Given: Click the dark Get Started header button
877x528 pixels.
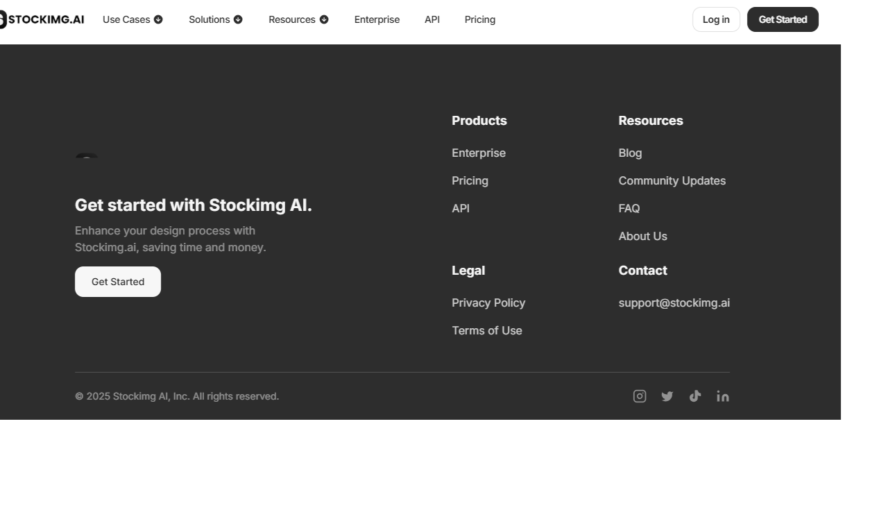Looking at the screenshot, I should click(x=782, y=20).
